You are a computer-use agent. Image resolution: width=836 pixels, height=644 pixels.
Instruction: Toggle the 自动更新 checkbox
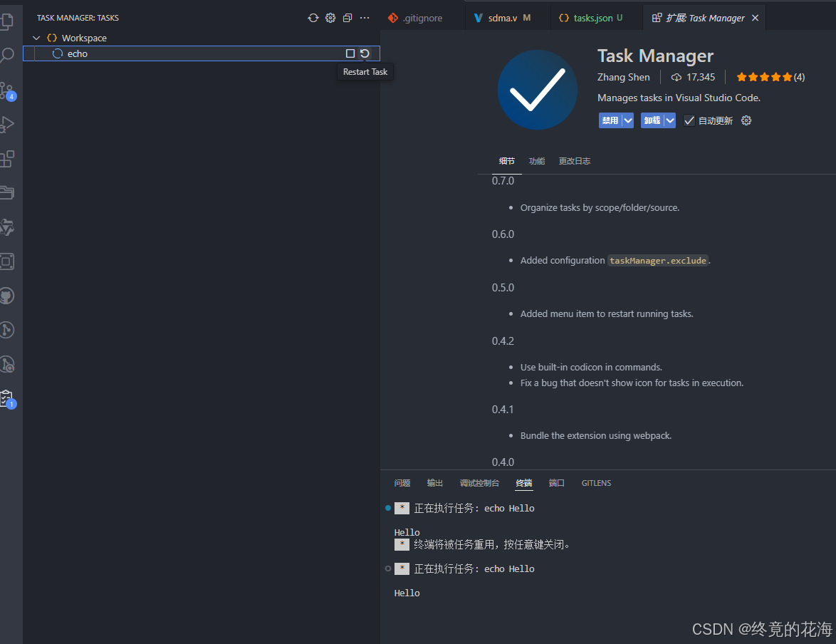click(689, 120)
